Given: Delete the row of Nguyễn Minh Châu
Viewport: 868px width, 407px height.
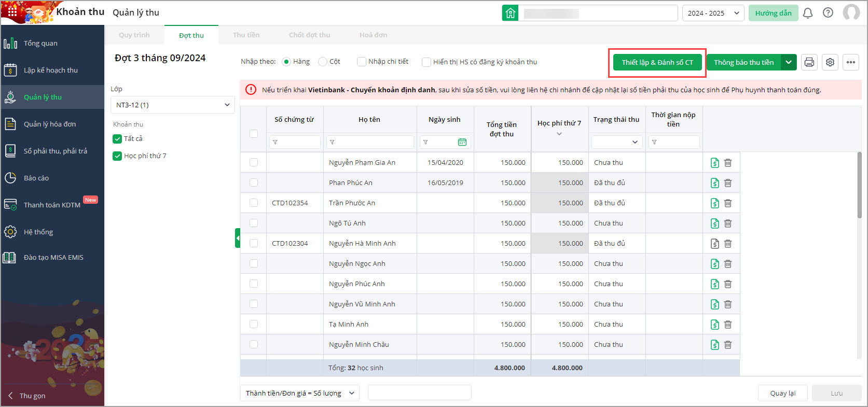Looking at the screenshot, I should [x=728, y=345].
